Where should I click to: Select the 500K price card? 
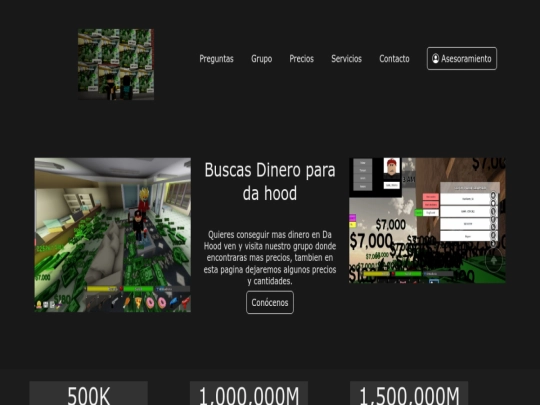89,393
